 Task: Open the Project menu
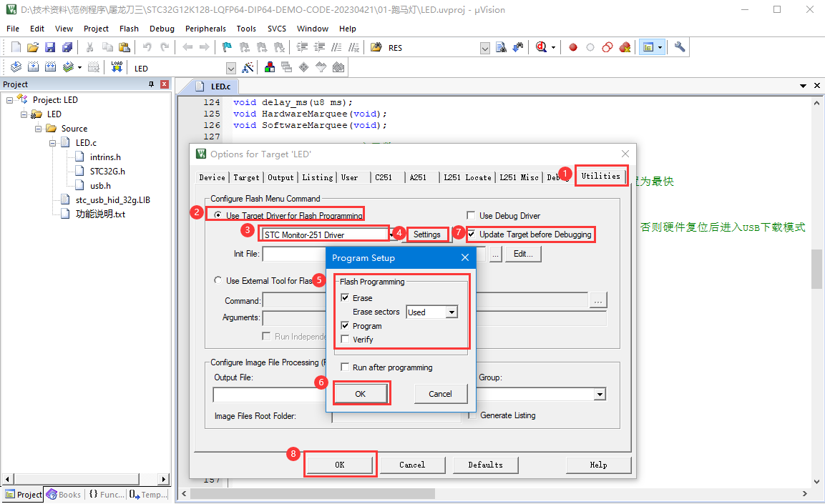coord(96,29)
